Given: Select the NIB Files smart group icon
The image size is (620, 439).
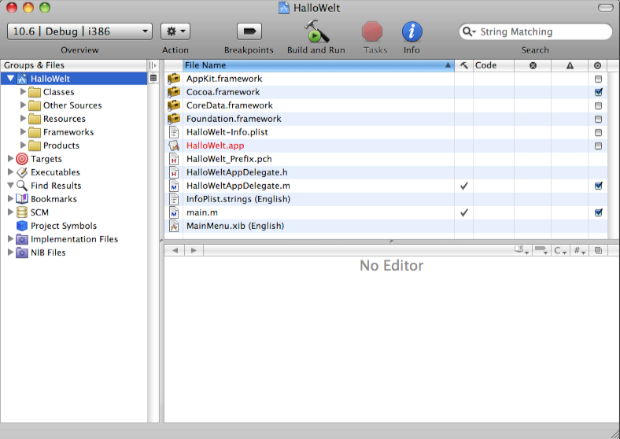Looking at the screenshot, I should pyautogui.click(x=22, y=252).
